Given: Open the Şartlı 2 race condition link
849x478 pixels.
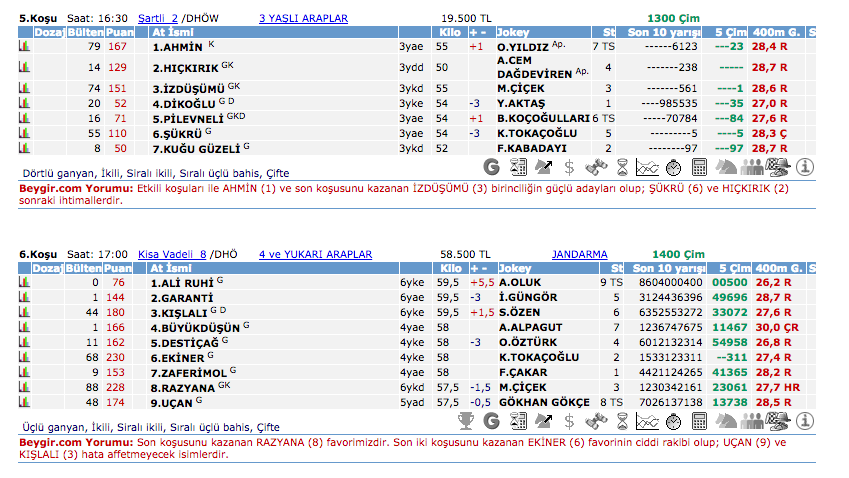Looking at the screenshot, I should pyautogui.click(x=157, y=18).
